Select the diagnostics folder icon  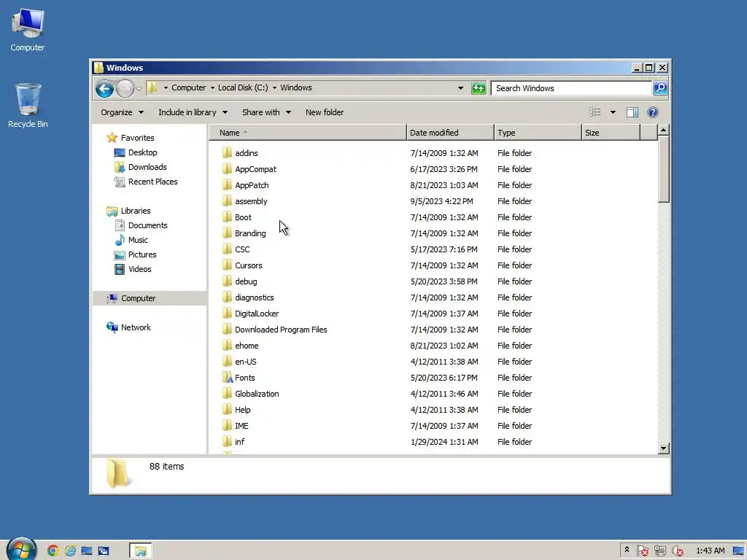(228, 297)
